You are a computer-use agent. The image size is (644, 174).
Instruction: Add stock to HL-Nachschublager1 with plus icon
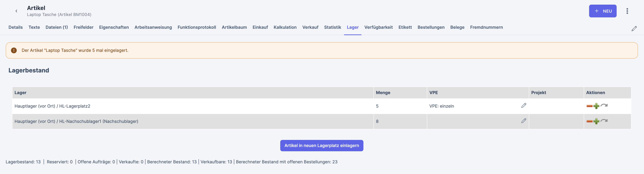(x=596, y=121)
